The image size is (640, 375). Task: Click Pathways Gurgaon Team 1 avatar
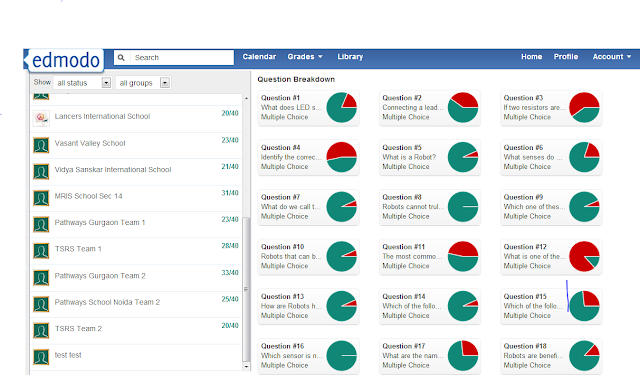[41, 224]
